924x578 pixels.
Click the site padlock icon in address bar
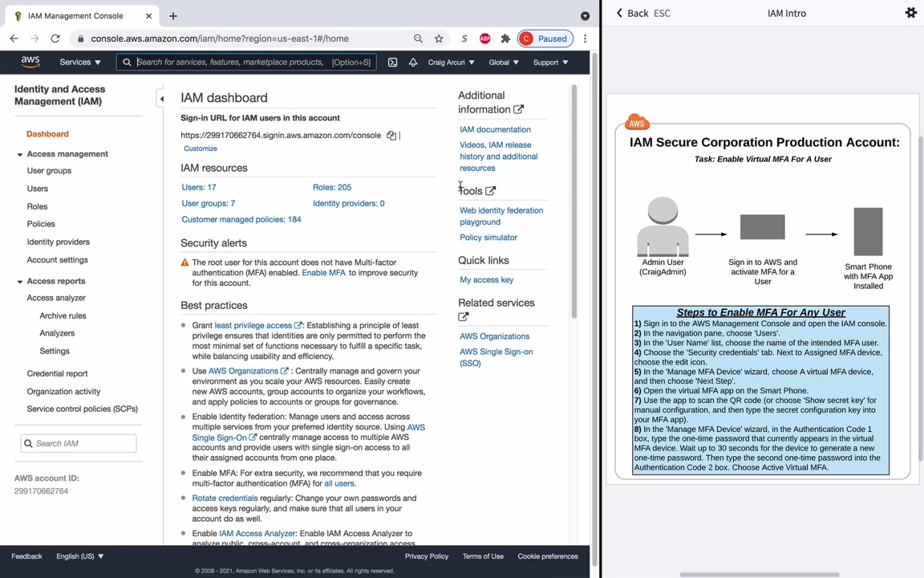coord(81,39)
